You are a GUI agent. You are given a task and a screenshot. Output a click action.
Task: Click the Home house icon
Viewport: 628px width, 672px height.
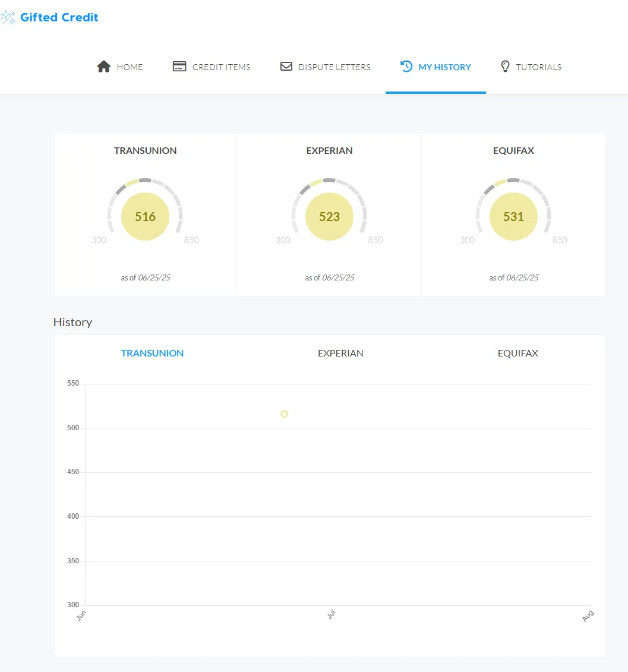[x=104, y=67]
